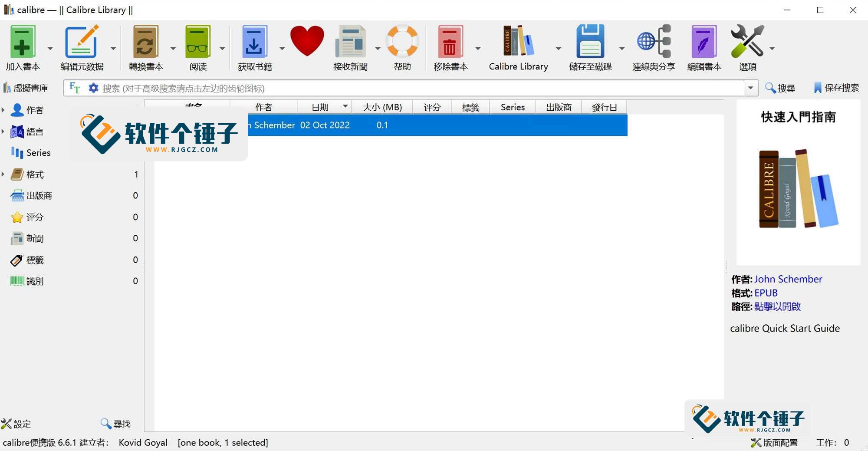Open 接收新聞 fetch news icon

tap(350, 42)
